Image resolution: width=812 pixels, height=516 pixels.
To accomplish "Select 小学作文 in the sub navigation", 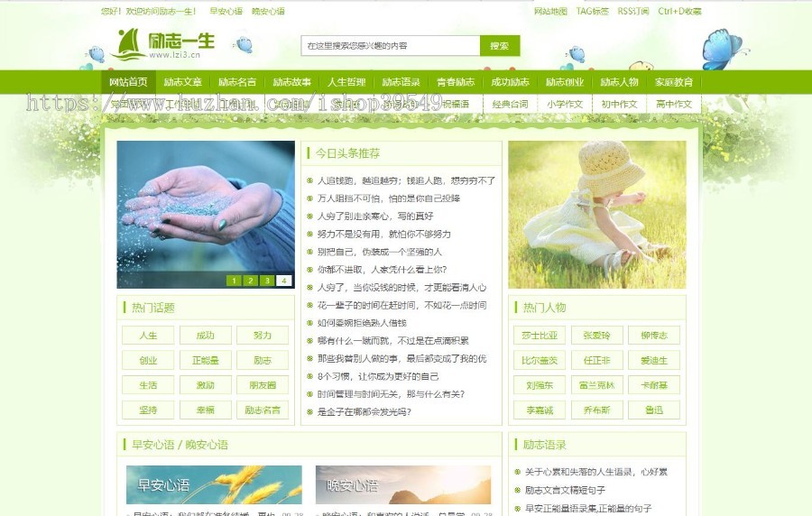I will (x=565, y=104).
